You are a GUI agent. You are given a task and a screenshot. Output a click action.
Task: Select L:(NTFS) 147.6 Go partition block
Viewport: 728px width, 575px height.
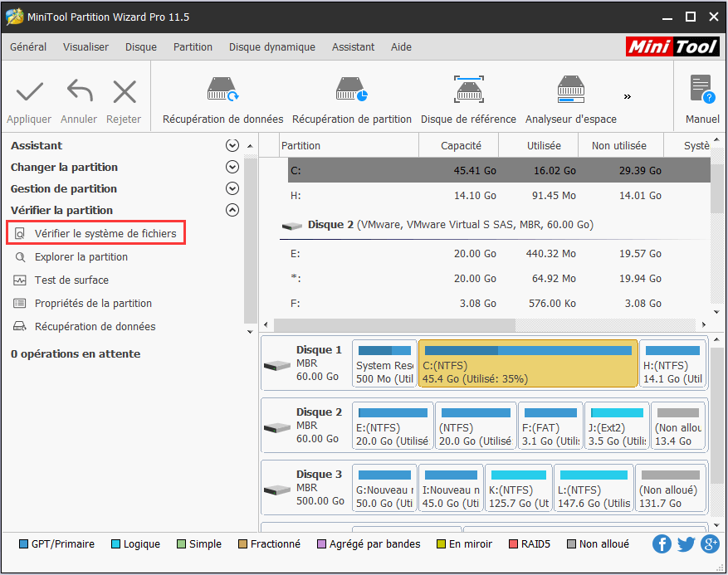tap(594, 489)
